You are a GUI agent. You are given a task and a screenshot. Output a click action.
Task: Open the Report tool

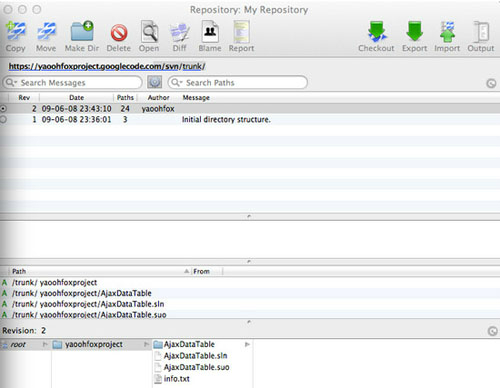[241, 32]
